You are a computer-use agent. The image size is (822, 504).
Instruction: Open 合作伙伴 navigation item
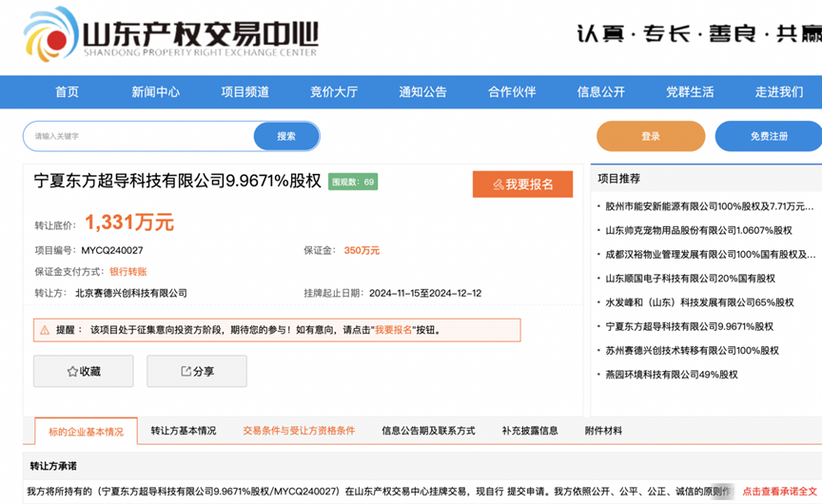512,92
